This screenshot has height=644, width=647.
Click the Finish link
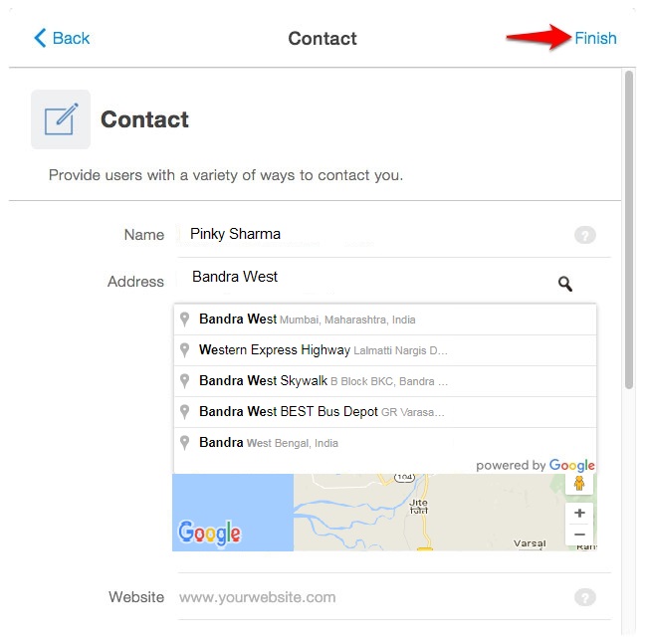tap(595, 38)
